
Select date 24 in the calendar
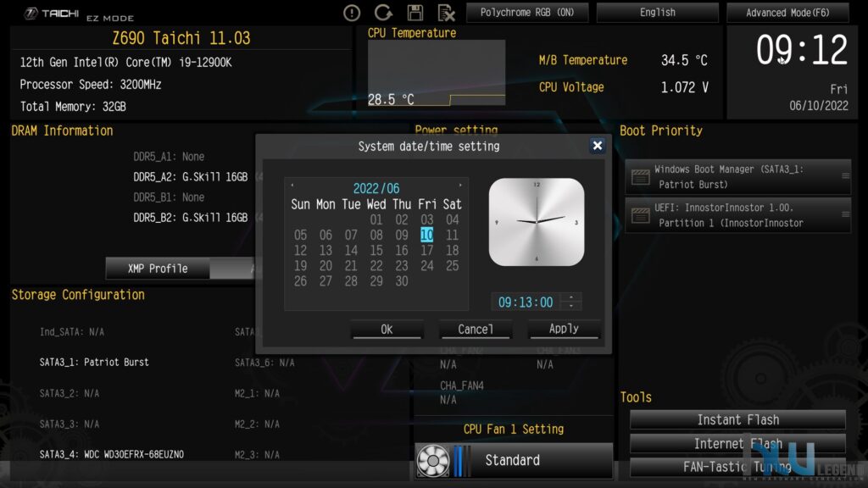pyautogui.click(x=427, y=266)
